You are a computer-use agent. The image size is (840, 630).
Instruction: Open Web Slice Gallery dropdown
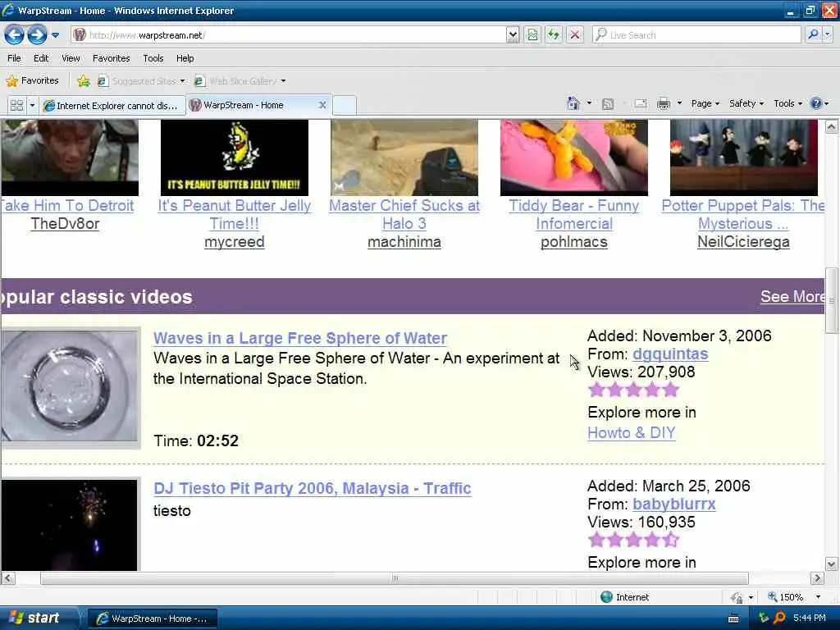click(x=240, y=81)
